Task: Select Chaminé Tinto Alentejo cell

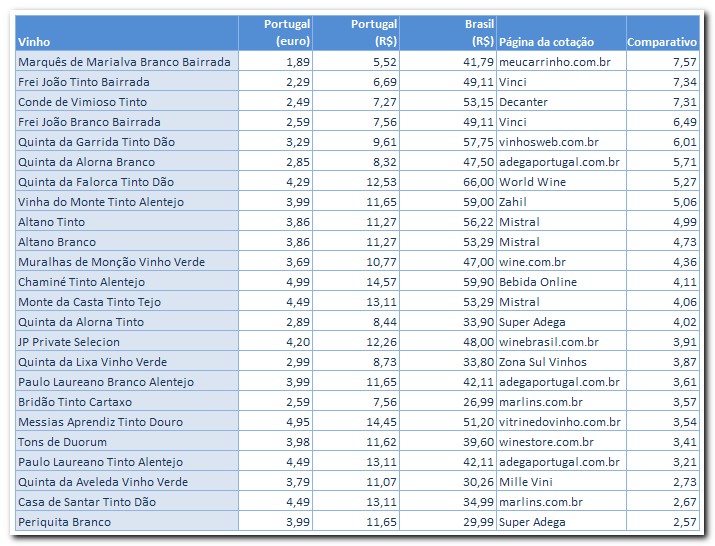Action: 127,281
